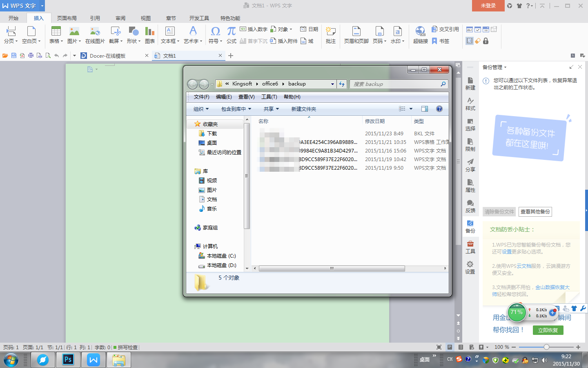The width and height of the screenshot is (588, 368).
Task: Open the 共享 dropdown in Explorer
Action: pos(271,109)
